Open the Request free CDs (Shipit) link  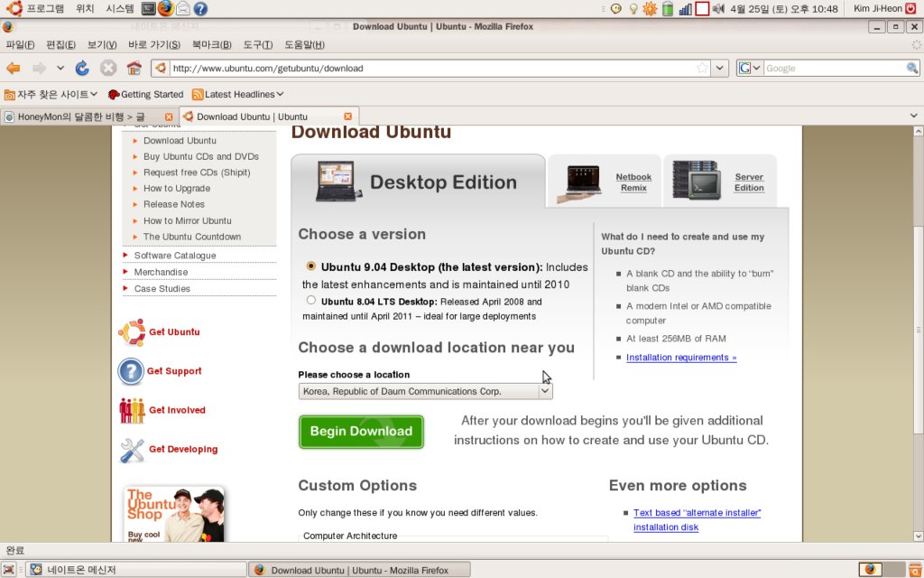pyautogui.click(x=197, y=172)
